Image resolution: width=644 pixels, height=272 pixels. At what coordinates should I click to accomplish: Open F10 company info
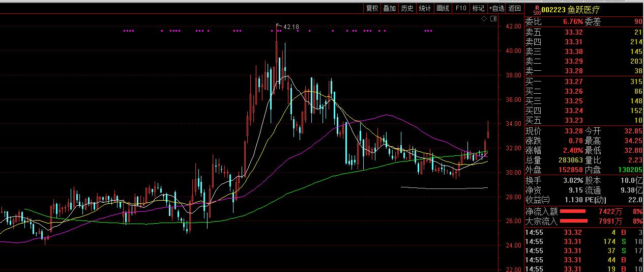coord(461,8)
